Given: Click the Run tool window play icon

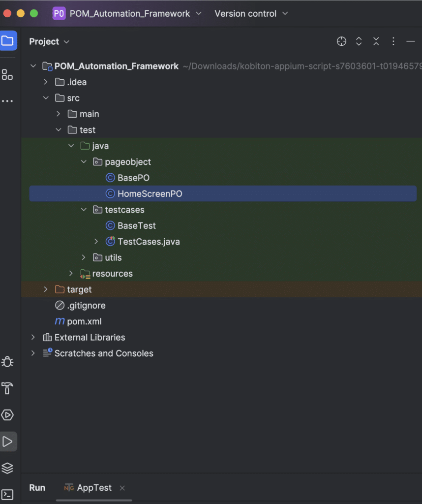Looking at the screenshot, I should tap(7, 441).
